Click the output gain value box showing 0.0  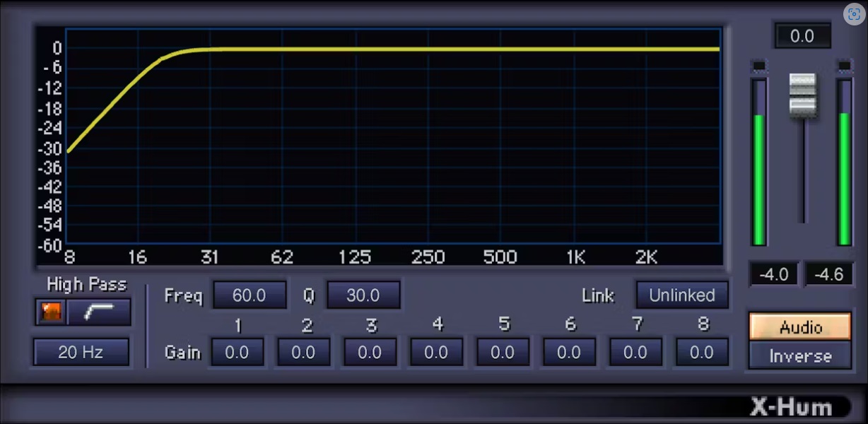coord(802,36)
